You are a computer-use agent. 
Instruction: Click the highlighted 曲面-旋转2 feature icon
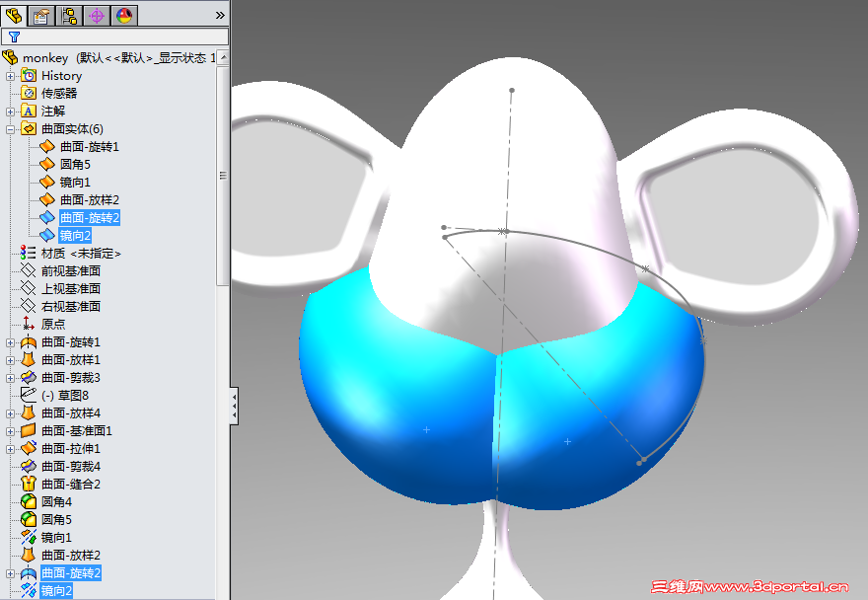29,572
